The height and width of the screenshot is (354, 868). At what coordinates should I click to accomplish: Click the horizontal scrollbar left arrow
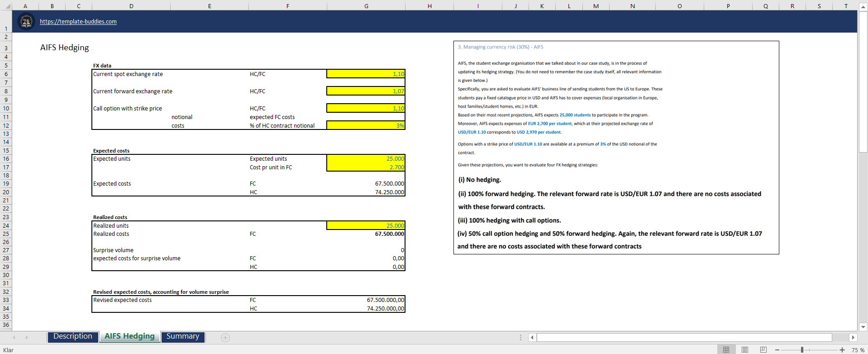coord(532,337)
